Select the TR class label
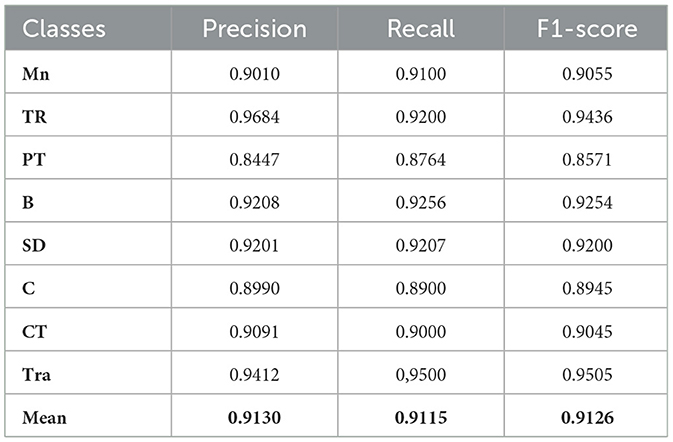The height and width of the screenshot is (442, 673). 34,117
